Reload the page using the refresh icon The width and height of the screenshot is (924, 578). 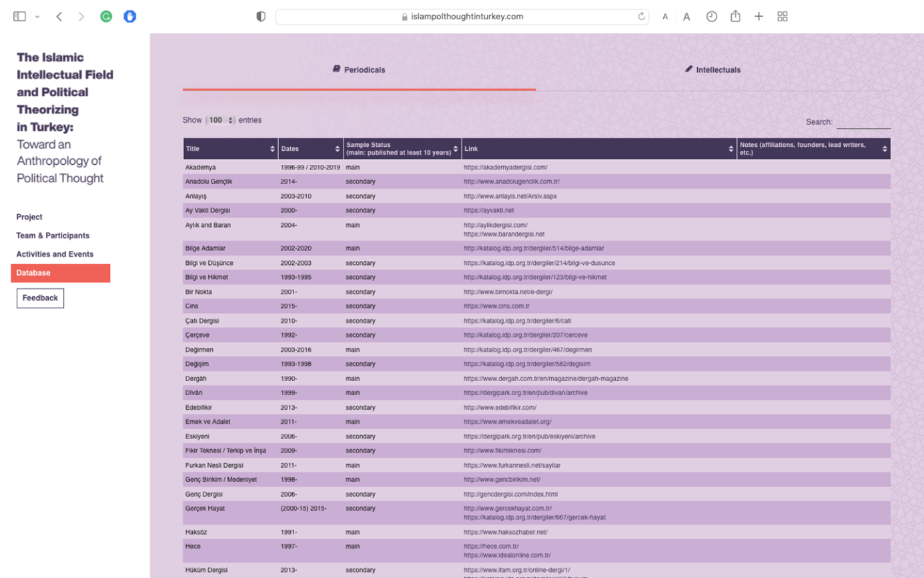(642, 17)
